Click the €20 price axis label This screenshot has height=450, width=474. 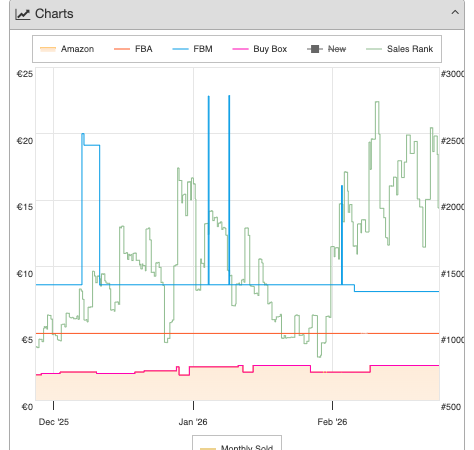click(x=25, y=141)
